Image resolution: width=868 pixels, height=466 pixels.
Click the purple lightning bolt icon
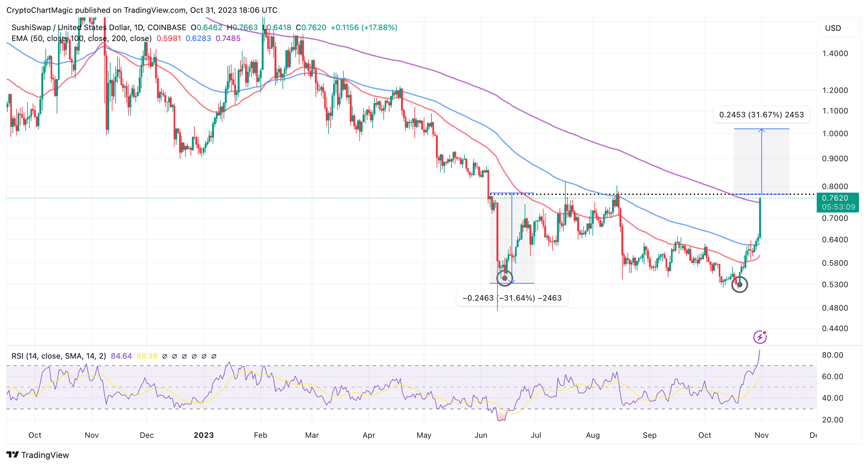(x=759, y=337)
